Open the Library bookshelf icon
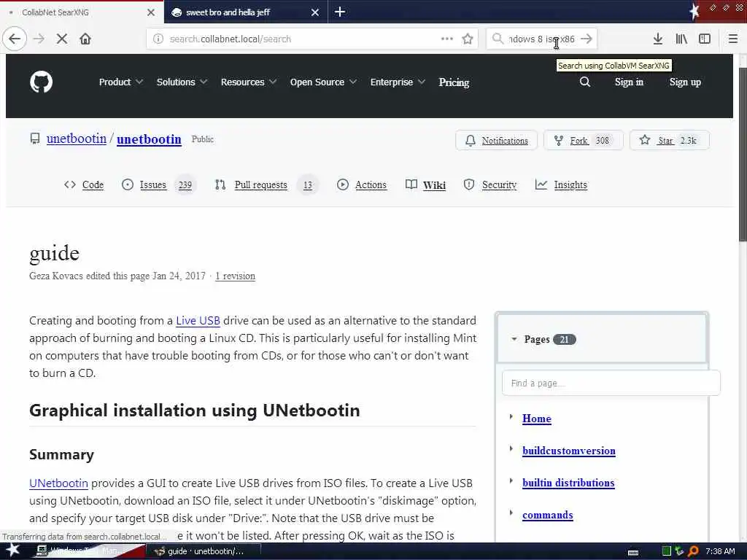747x560 pixels. (681, 39)
